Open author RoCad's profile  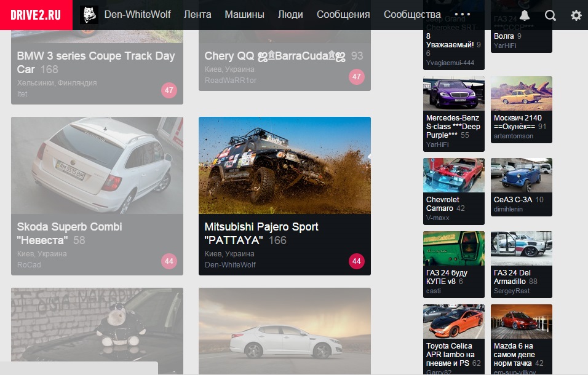(x=29, y=264)
